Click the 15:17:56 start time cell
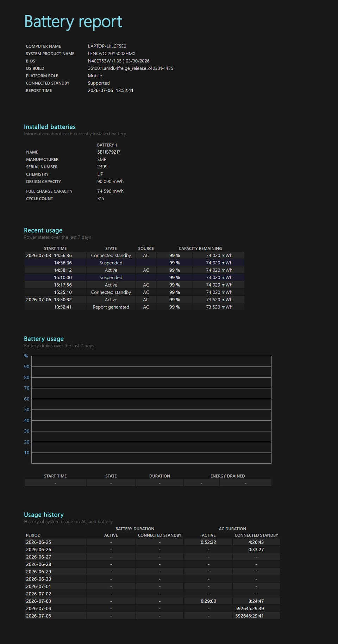Image resolution: width=338 pixels, height=644 pixels. pyautogui.click(x=55, y=285)
